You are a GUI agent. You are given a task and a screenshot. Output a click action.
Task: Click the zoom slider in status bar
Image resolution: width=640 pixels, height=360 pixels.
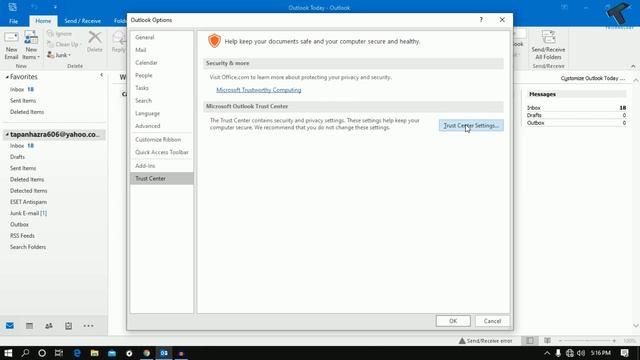tap(588, 341)
